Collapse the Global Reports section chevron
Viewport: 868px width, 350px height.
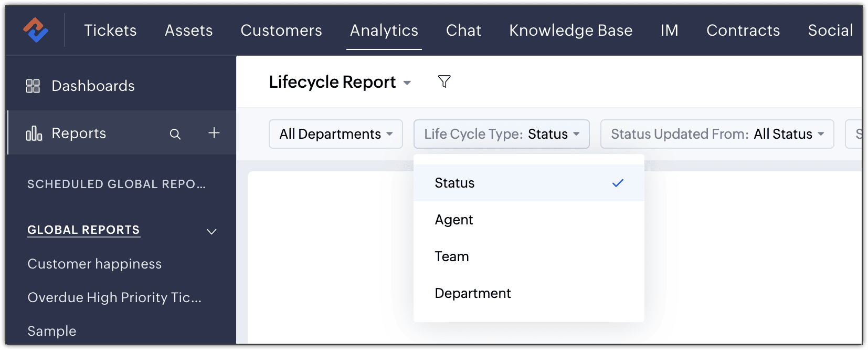coord(211,231)
